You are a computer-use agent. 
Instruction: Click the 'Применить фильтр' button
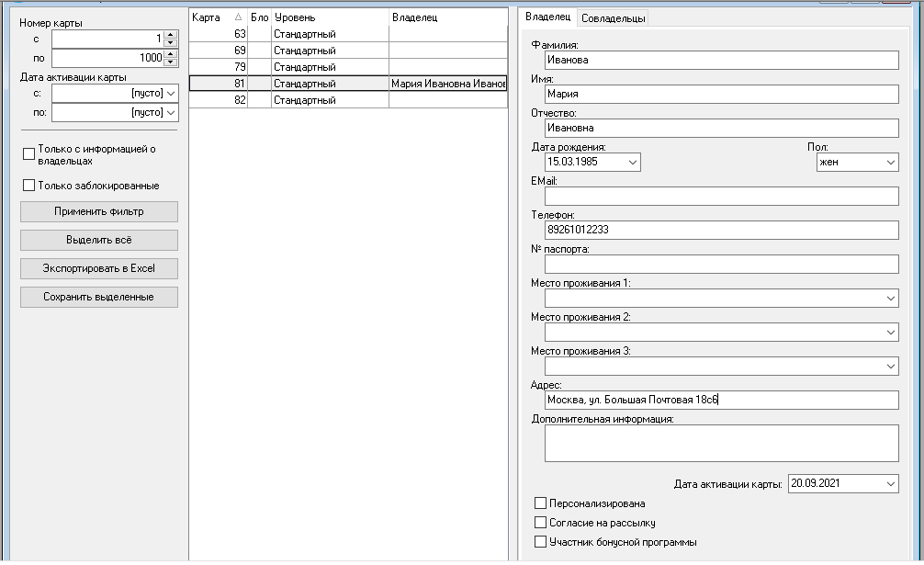click(99, 211)
